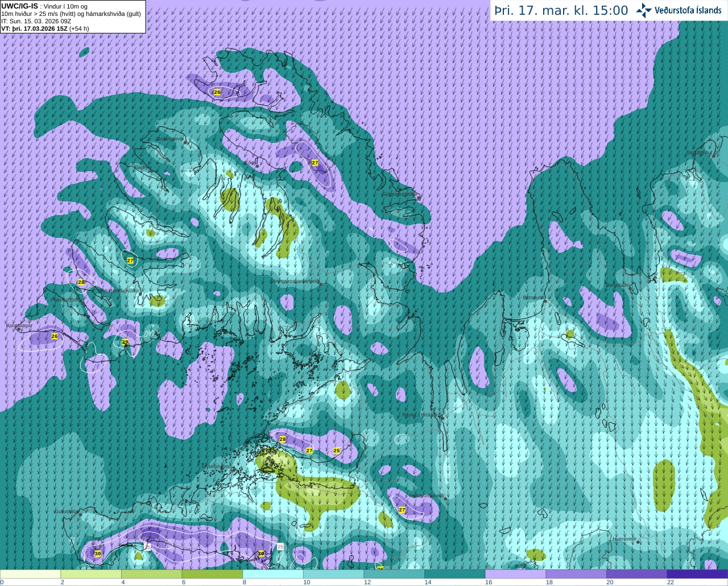Click the 28 gust marker on the south coast near the white 25 label
The height and width of the screenshot is (586, 728).
coord(261,554)
